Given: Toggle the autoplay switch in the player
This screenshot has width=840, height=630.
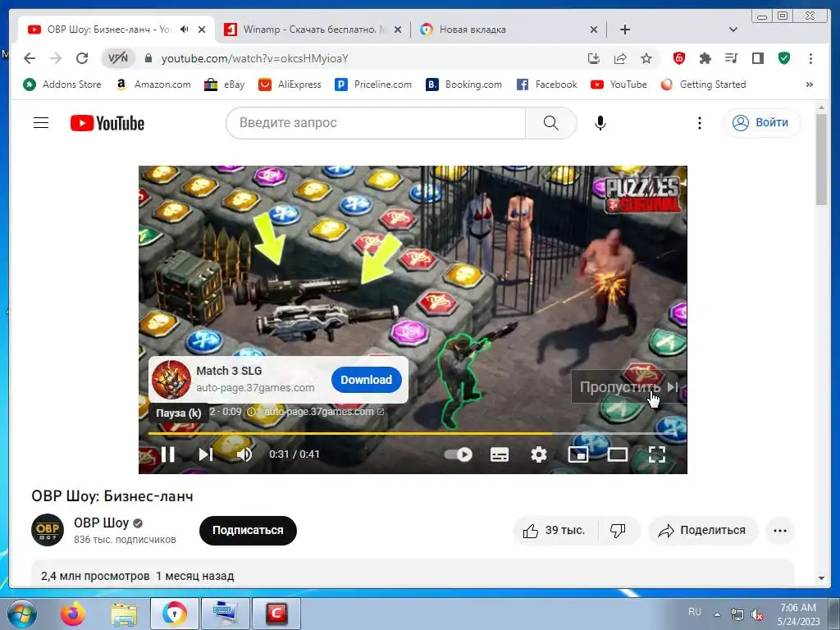Looking at the screenshot, I should 459,454.
